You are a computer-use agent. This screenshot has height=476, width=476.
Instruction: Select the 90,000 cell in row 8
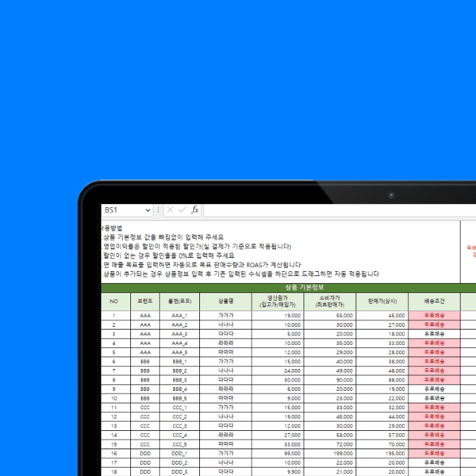[x=330, y=380]
